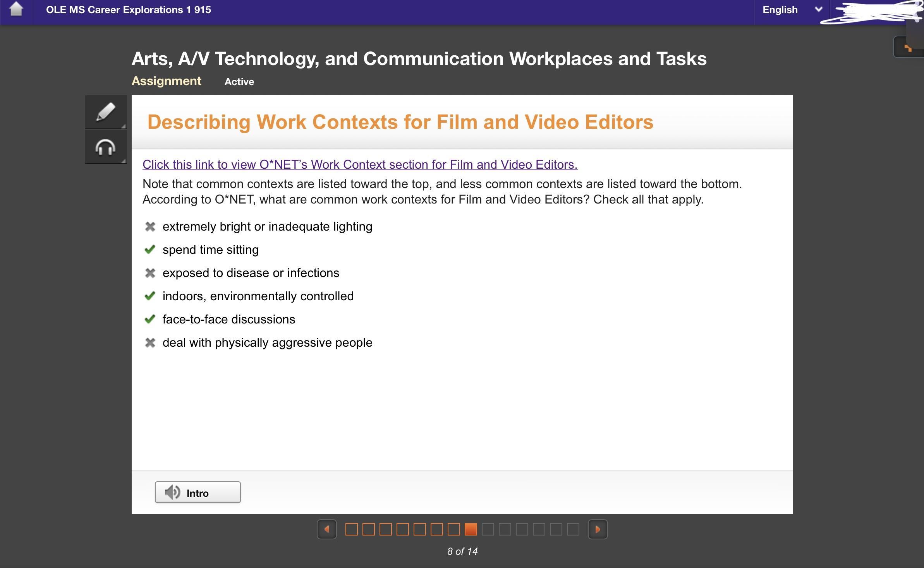924x568 pixels.
Task: Toggle 'face-to-face discussions' checkbox
Action: click(150, 320)
